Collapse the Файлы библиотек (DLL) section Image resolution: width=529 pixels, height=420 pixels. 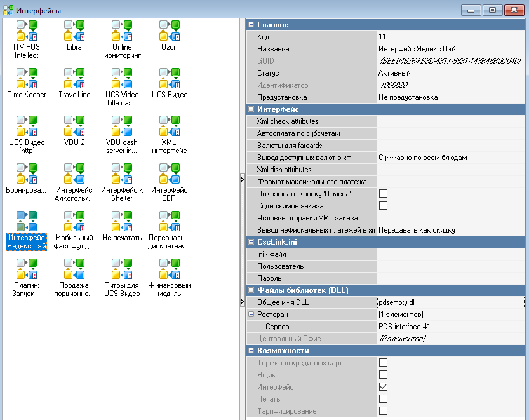point(251,290)
